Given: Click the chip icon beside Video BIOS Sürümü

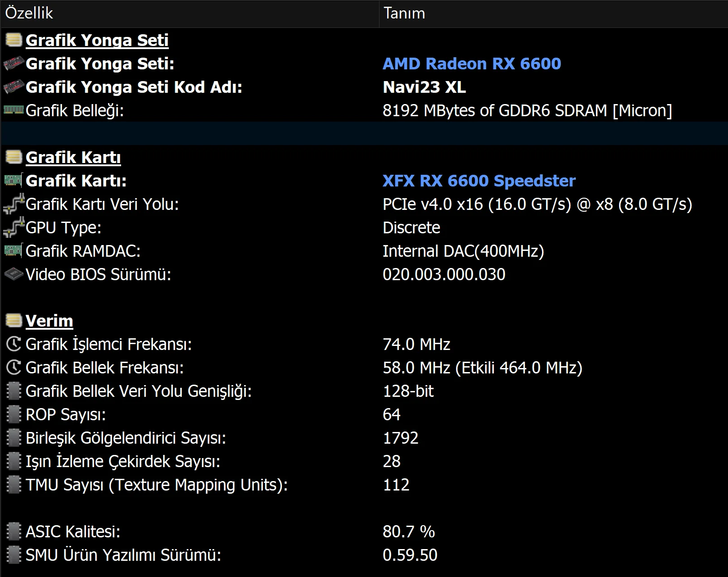Looking at the screenshot, I should tap(14, 274).
